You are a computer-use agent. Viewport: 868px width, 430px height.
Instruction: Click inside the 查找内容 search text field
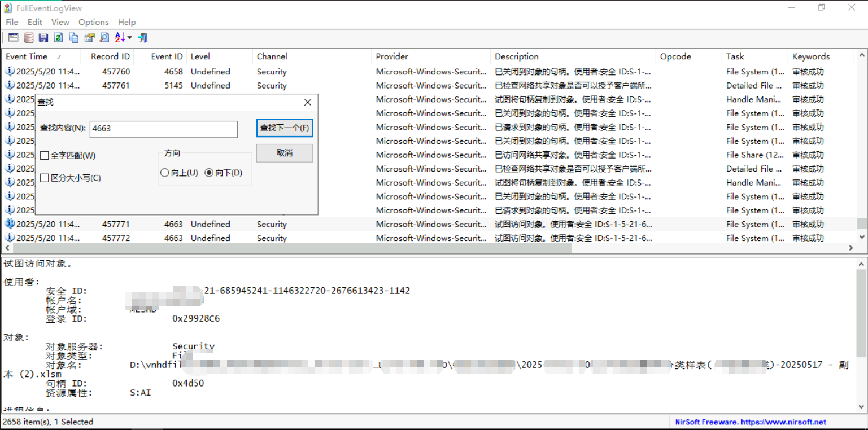[x=163, y=129]
